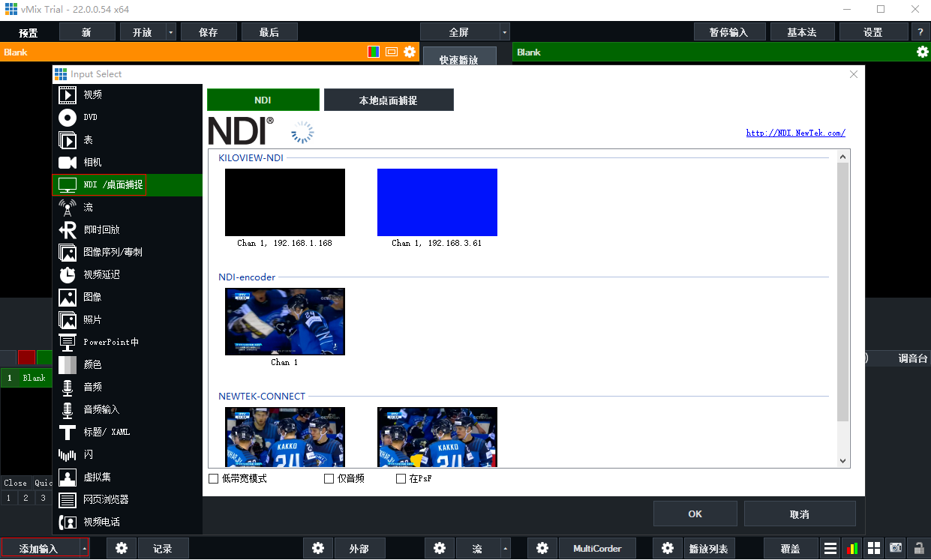The image size is (931, 560).
Task: Choose the 音频输入 audio input icon
Action: point(68,409)
